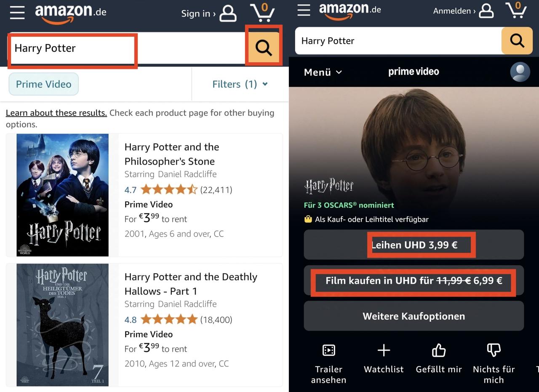Image resolution: width=539 pixels, height=392 pixels.
Task: Click search magnifier button on right screen
Action: [517, 41]
